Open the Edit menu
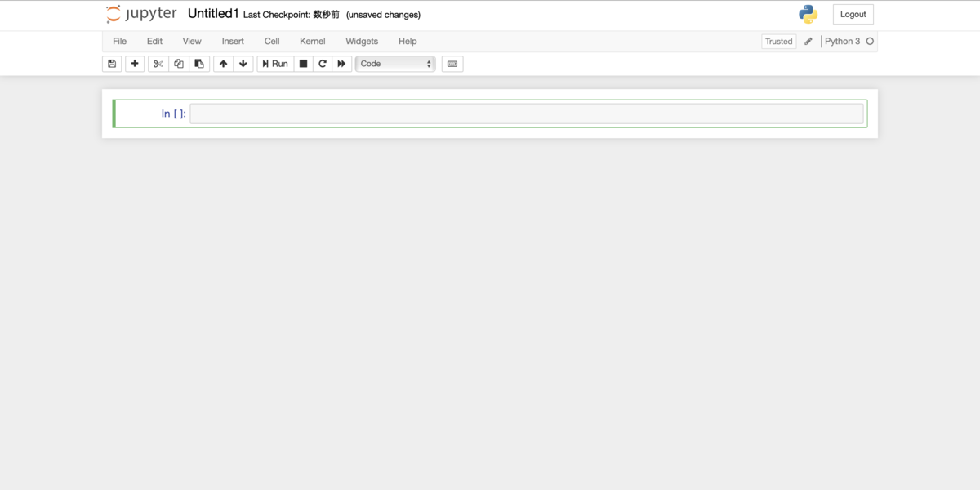980x490 pixels. pos(155,41)
